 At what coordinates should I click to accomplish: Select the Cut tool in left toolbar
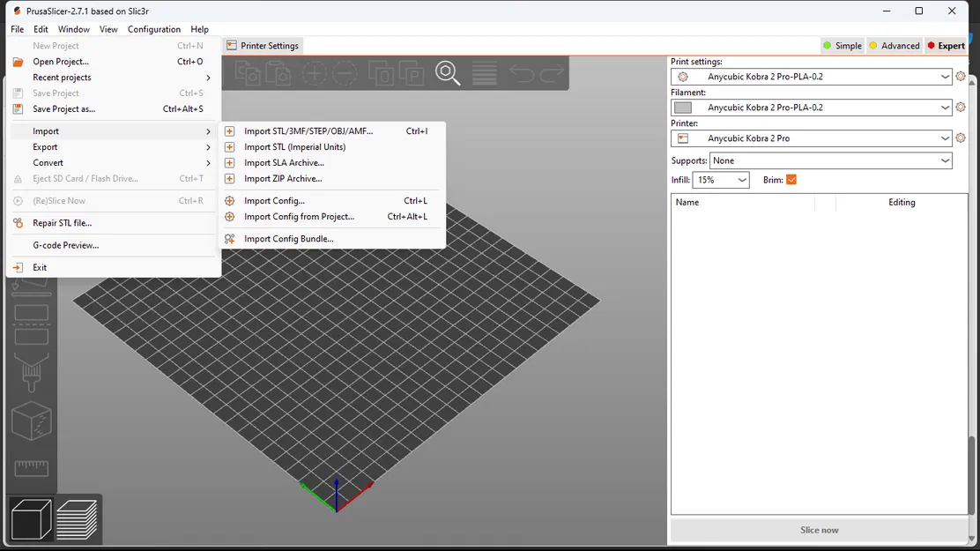pos(31,324)
